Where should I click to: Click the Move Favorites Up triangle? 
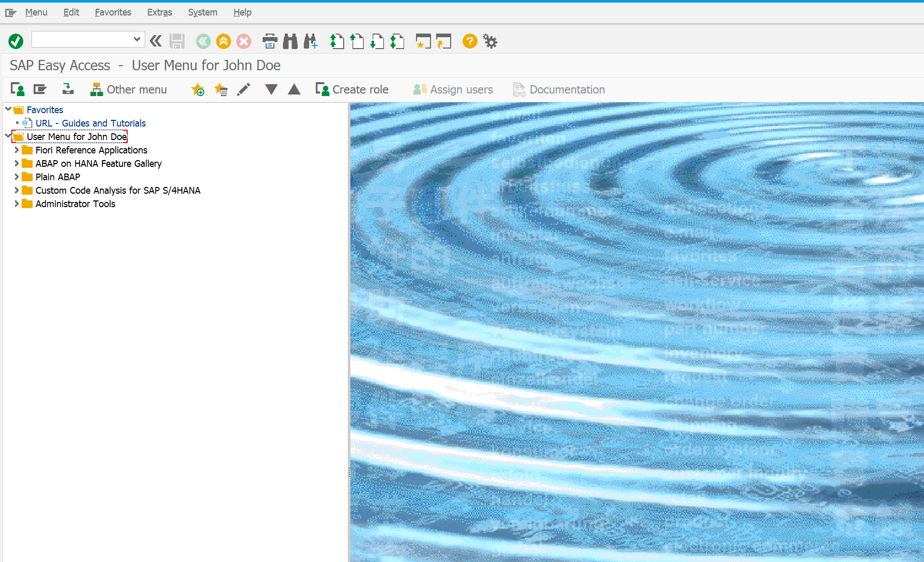click(294, 89)
